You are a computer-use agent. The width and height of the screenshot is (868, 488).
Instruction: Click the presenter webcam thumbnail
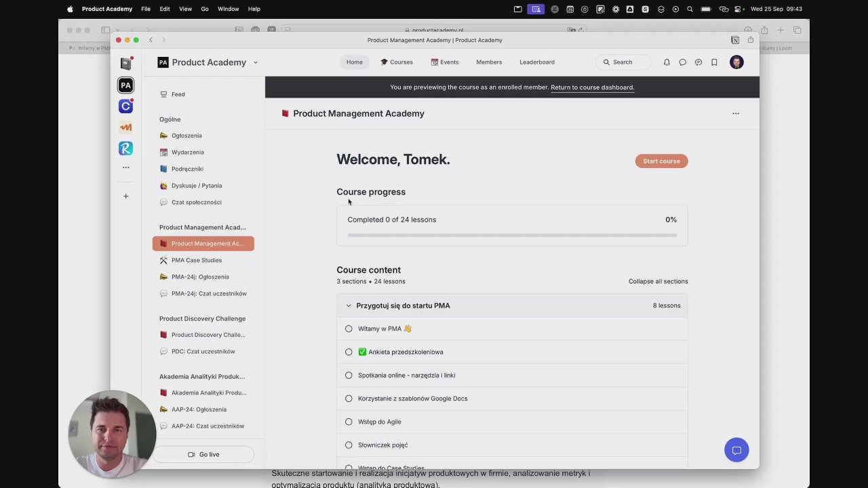(112, 434)
